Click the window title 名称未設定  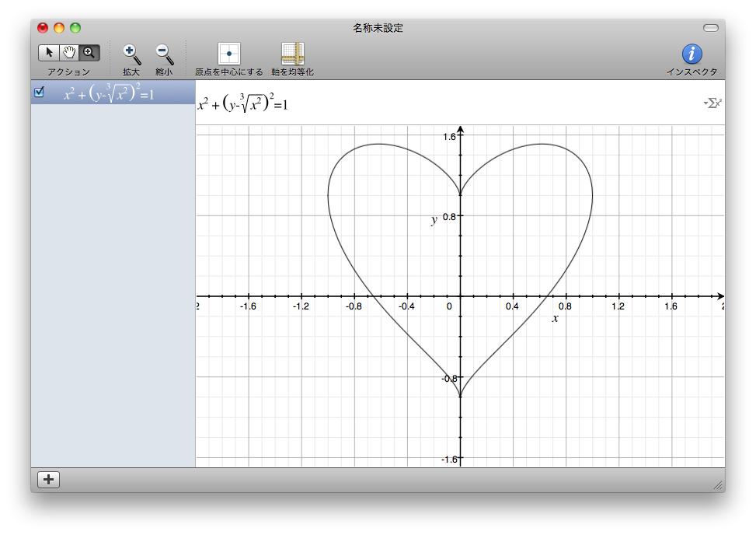[378, 28]
